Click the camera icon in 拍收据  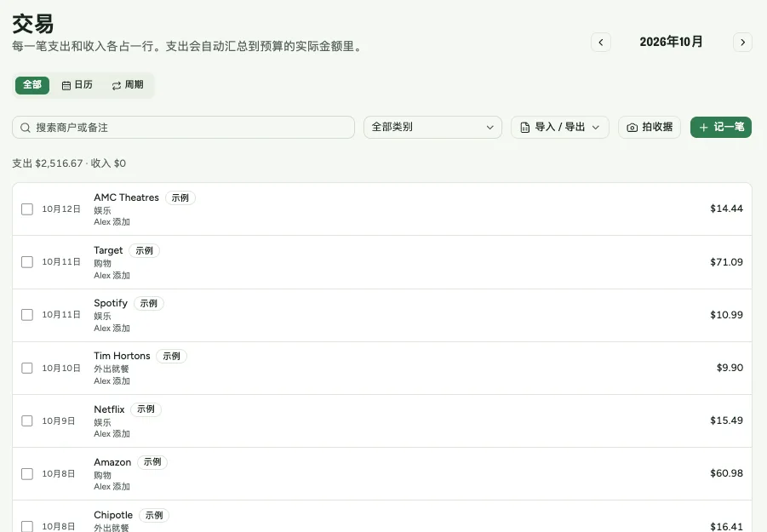632,127
